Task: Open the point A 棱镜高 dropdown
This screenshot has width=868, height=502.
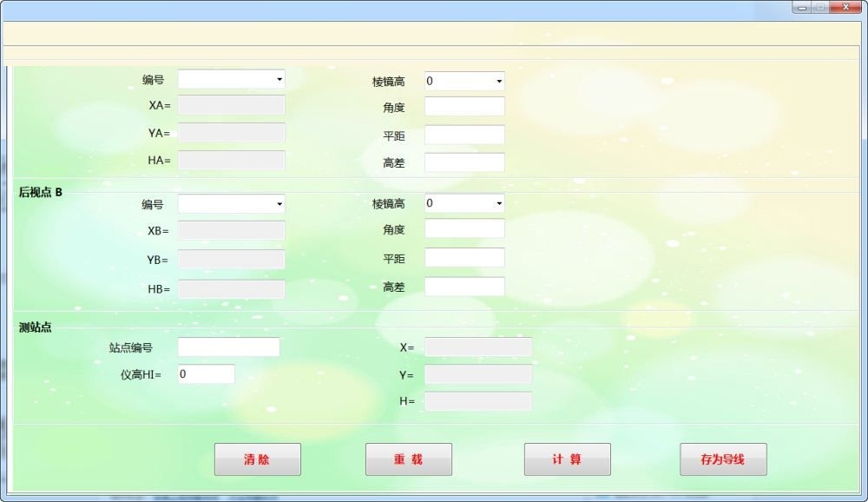Action: tap(464, 81)
